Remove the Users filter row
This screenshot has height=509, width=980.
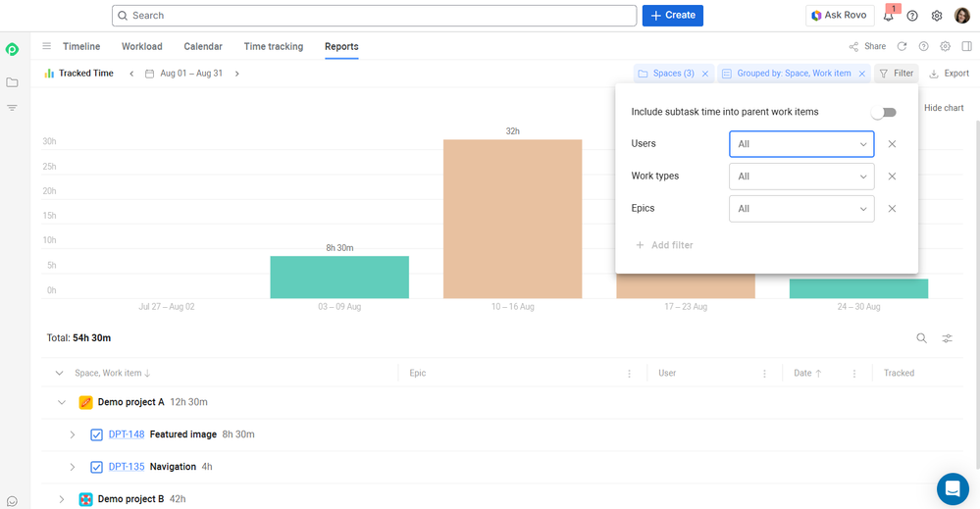pyautogui.click(x=892, y=144)
